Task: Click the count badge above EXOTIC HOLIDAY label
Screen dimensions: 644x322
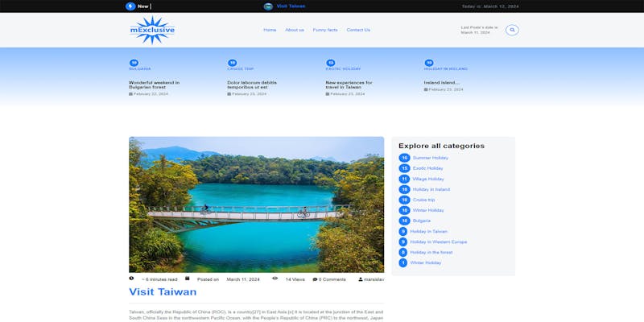Action: (331, 63)
